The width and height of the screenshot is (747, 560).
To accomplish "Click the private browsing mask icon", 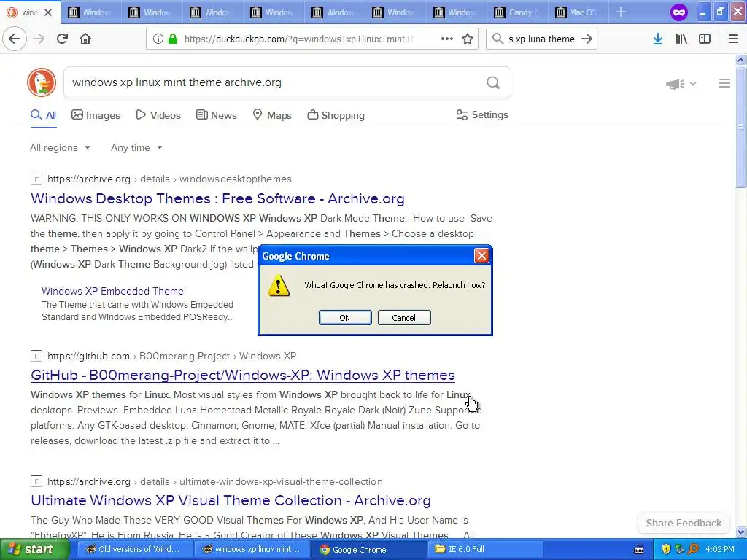I will coord(679,12).
